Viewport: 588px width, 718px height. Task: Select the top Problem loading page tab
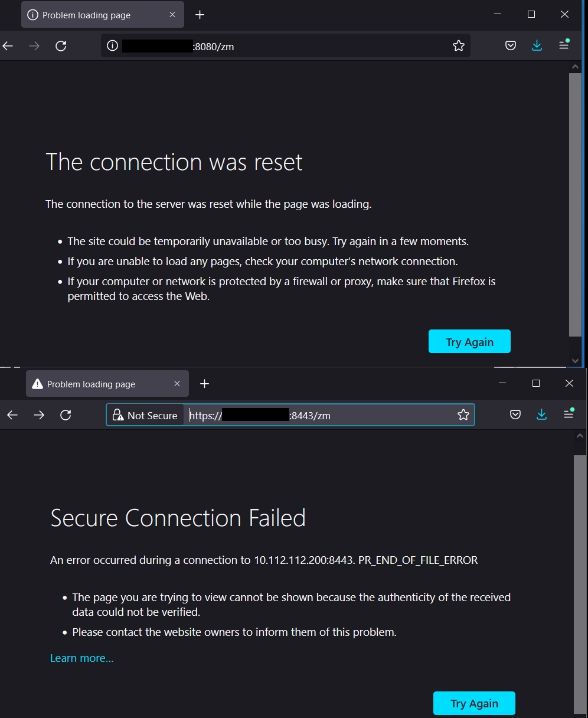click(x=94, y=15)
